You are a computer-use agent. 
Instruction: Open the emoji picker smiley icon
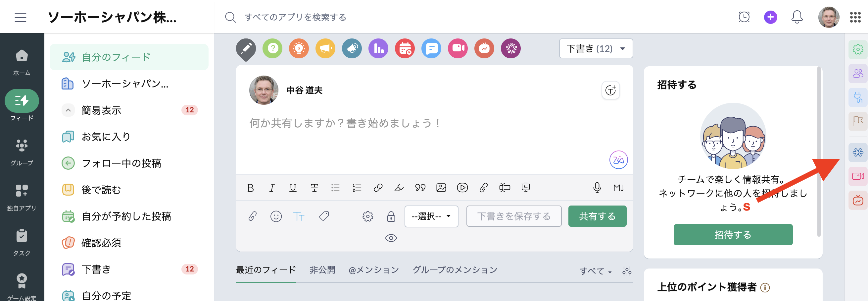(x=276, y=216)
